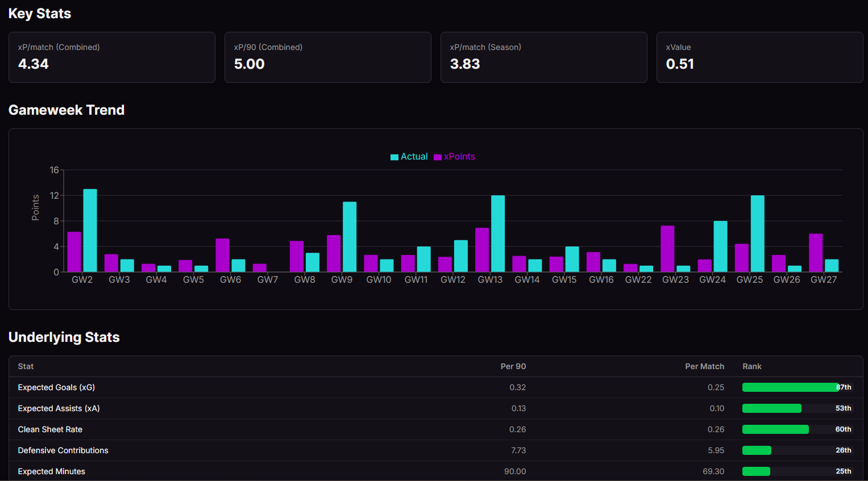
Task: Select the Clean Sheet Rate row label
Action: (x=50, y=429)
